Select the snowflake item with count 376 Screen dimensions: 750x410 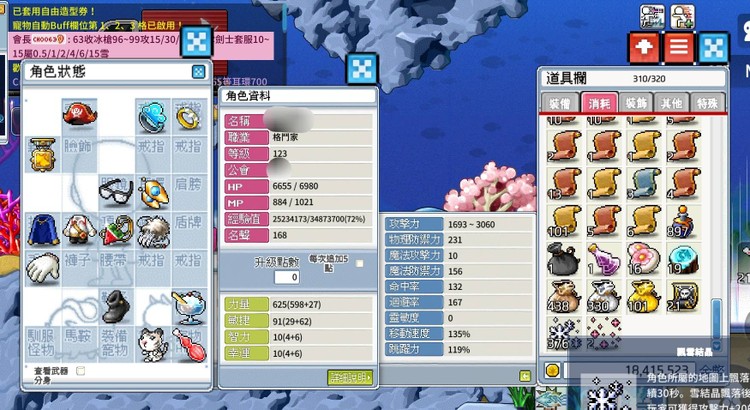(x=565, y=333)
